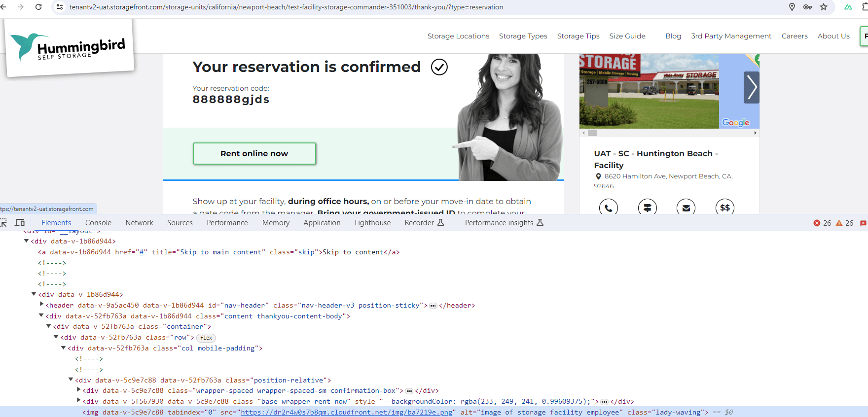Open Storage Locations nav link
Screen dimensions: 868x417
(x=458, y=36)
